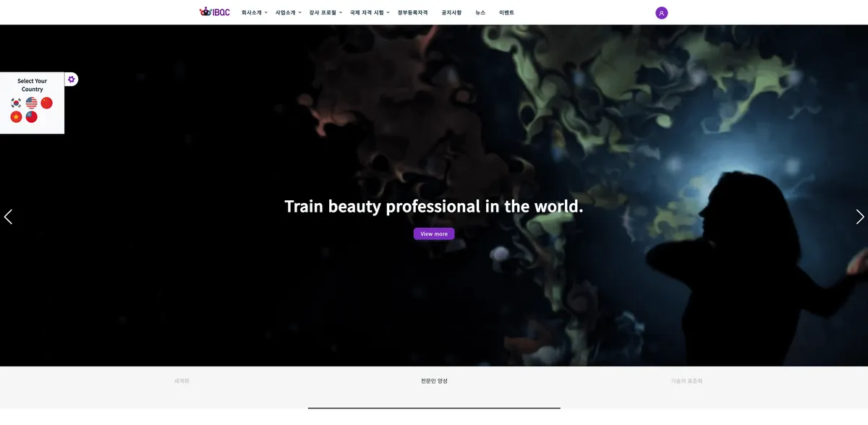This screenshot has width=868, height=425.
Task: Open the 정부등록자격 menu item
Action: point(412,13)
